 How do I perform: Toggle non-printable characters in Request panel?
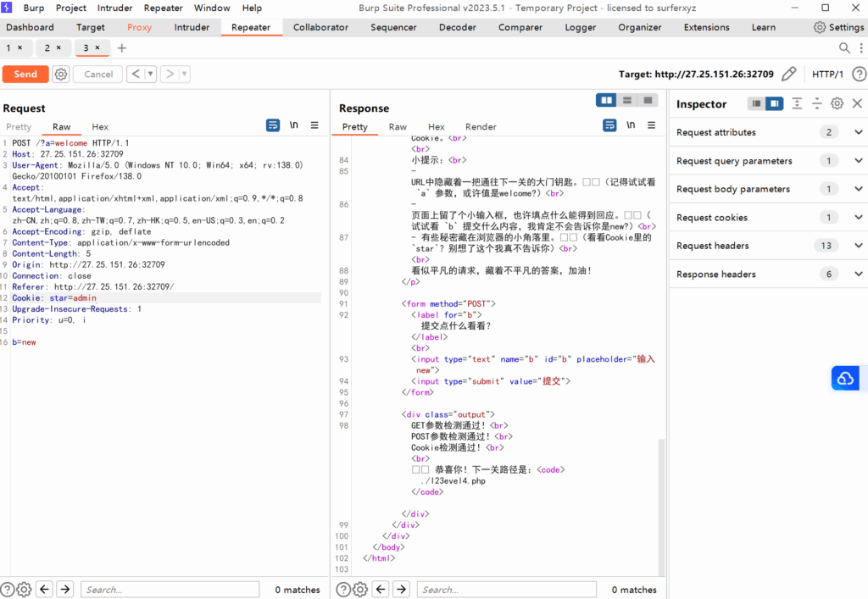click(294, 125)
